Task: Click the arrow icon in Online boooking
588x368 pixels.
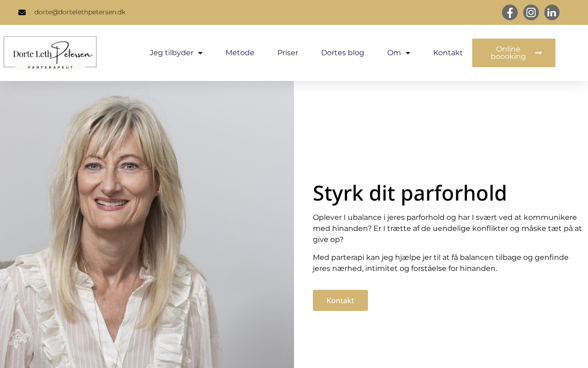Action: pyautogui.click(x=538, y=53)
